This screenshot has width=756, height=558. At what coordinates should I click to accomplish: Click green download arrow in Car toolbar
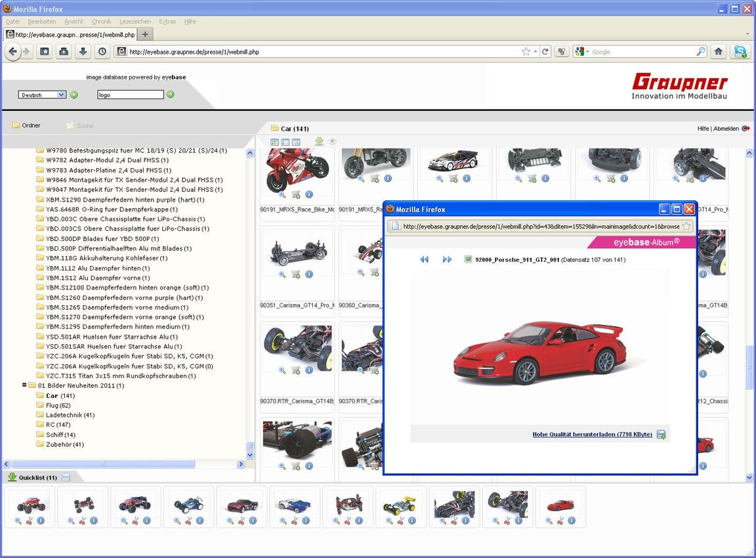(x=319, y=141)
